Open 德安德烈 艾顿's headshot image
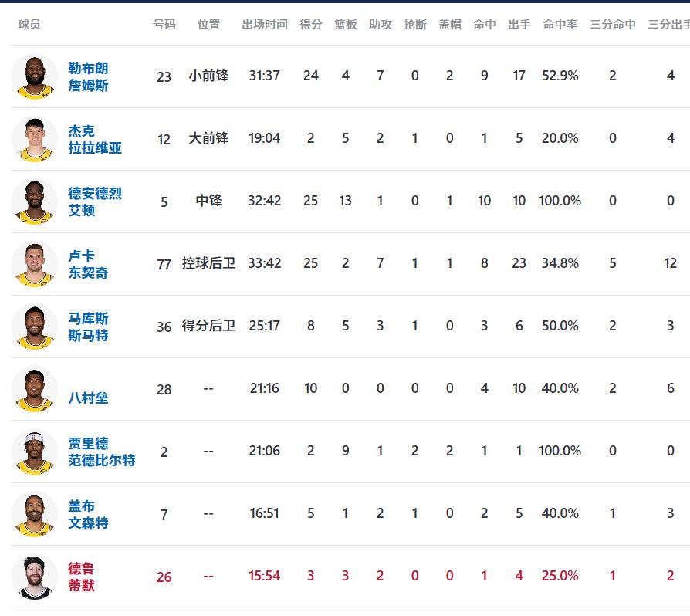The height and width of the screenshot is (616, 690). tap(35, 201)
